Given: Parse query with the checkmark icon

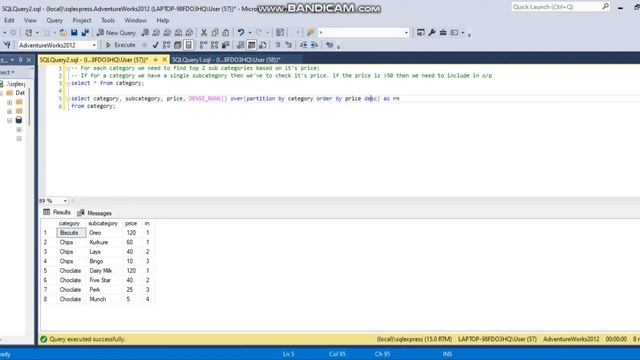Looking at the screenshot, I should click(155, 45).
